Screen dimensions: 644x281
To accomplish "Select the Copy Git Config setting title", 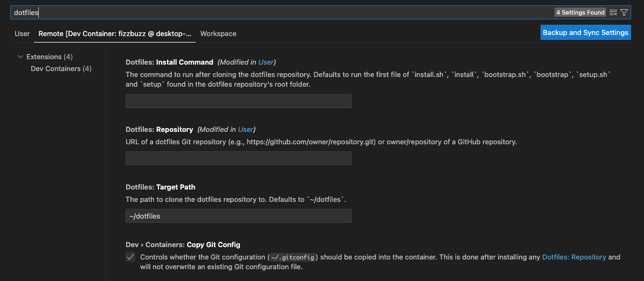I will (x=183, y=245).
